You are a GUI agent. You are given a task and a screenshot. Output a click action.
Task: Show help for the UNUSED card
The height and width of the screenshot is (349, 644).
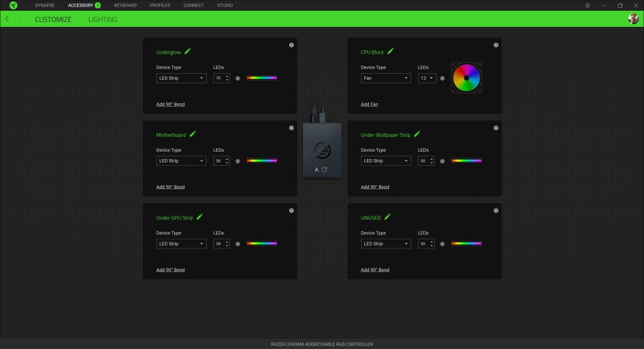click(496, 211)
